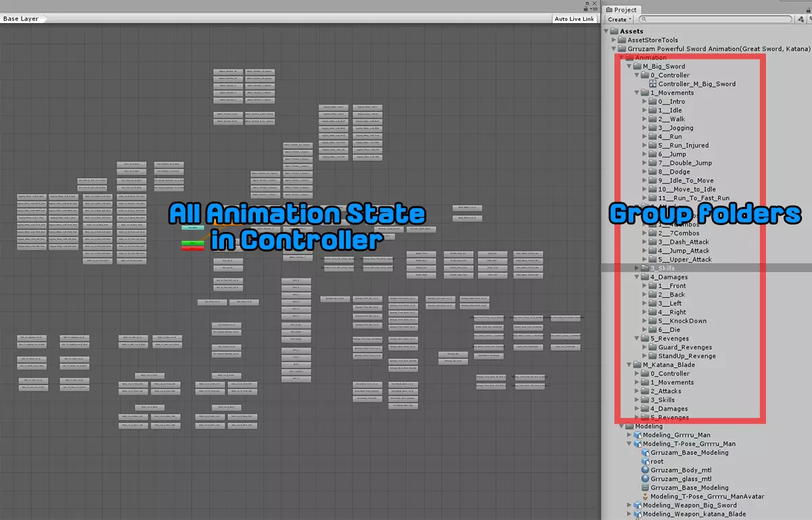Toggle Auto Live Link
Image resolution: width=812 pixels, height=520 pixels.
[x=574, y=19]
